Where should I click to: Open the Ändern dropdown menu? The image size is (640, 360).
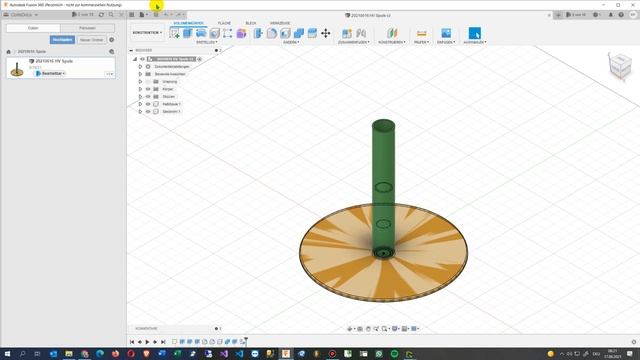pos(291,42)
